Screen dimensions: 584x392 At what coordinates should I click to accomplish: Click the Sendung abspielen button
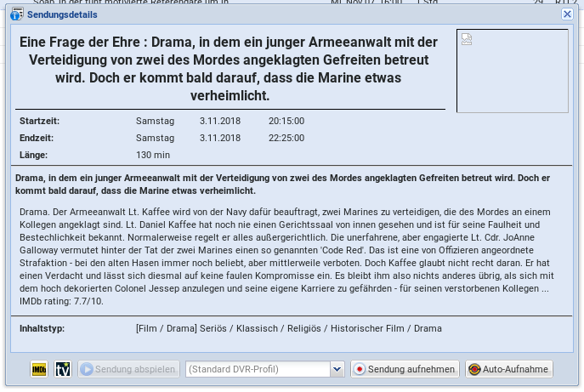128,369
